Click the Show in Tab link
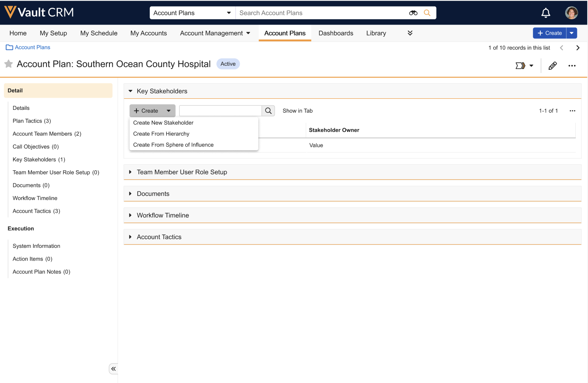588x383 pixels. (297, 111)
